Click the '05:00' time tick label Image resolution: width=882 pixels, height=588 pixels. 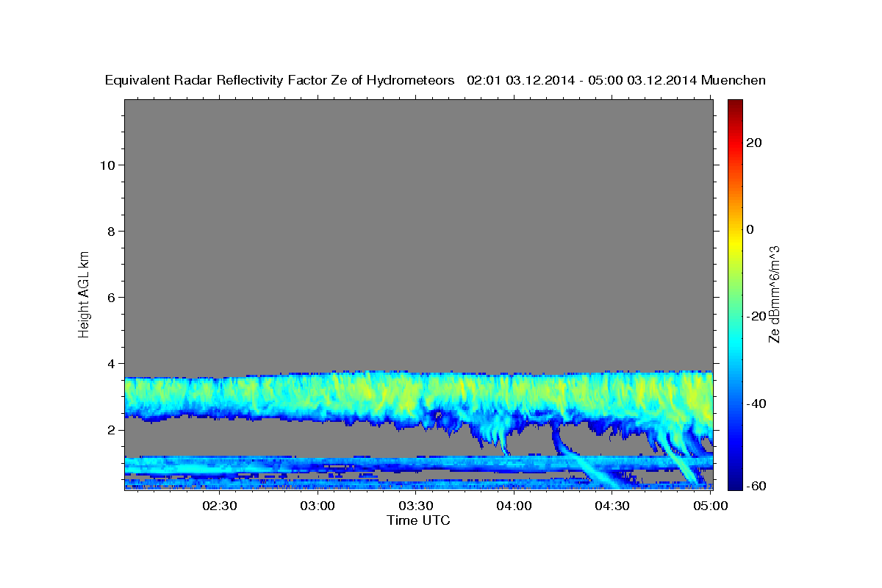[711, 506]
